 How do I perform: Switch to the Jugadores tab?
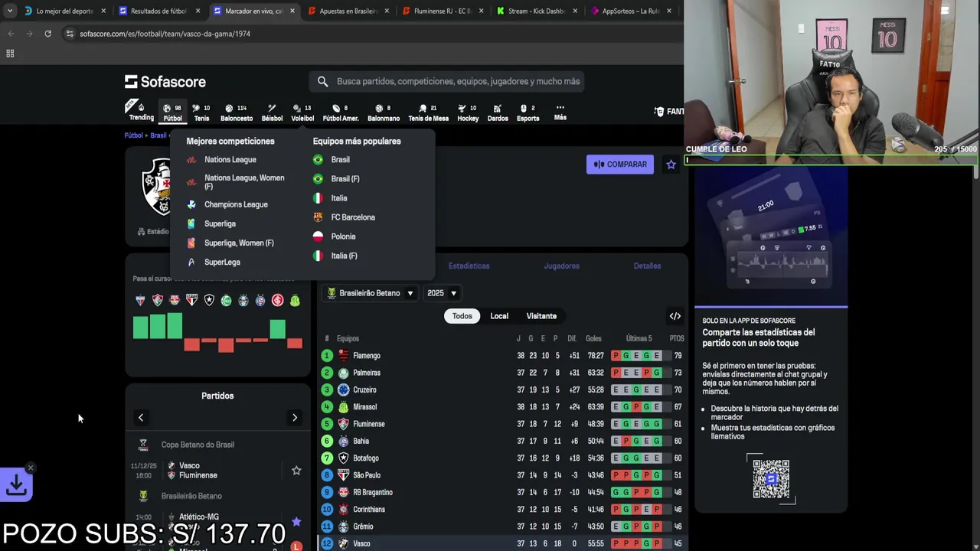coord(561,266)
